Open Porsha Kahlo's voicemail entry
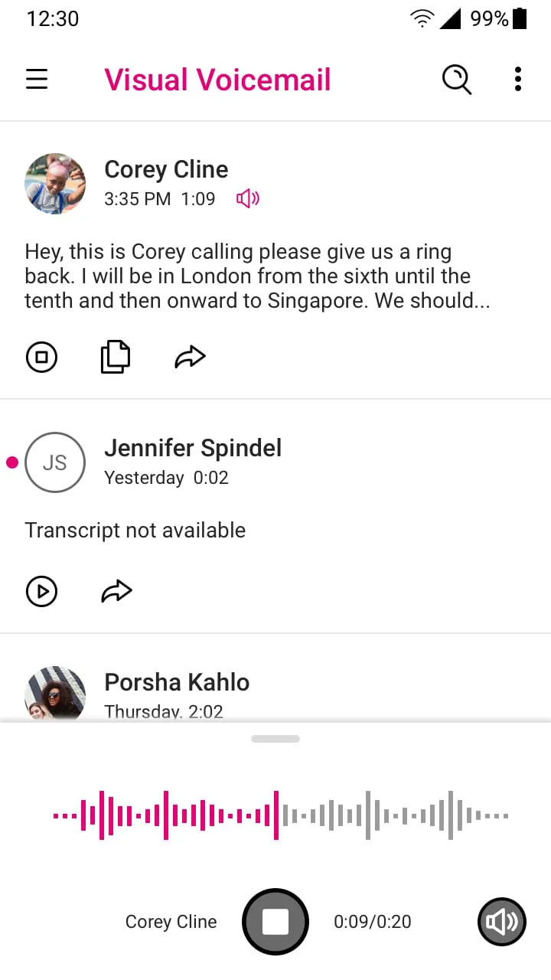Image resolution: width=551 pixels, height=980 pixels. click(177, 683)
